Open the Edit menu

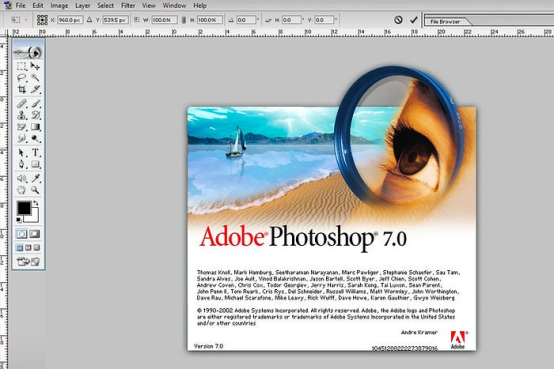point(38,6)
